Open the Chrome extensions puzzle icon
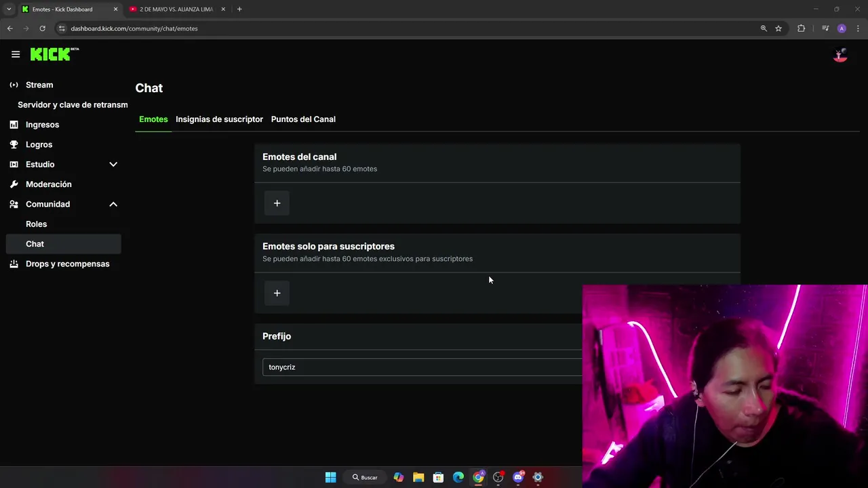The height and width of the screenshot is (488, 868). [x=801, y=28]
